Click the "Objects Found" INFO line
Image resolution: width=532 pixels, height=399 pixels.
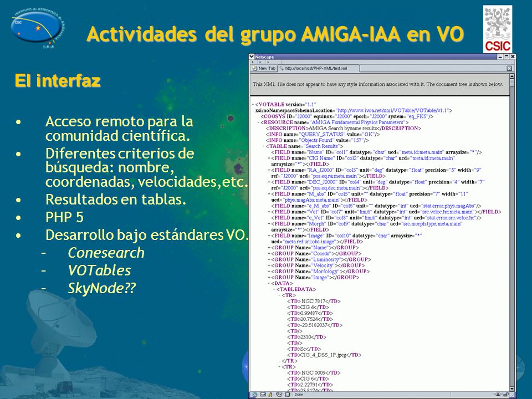click(x=317, y=140)
